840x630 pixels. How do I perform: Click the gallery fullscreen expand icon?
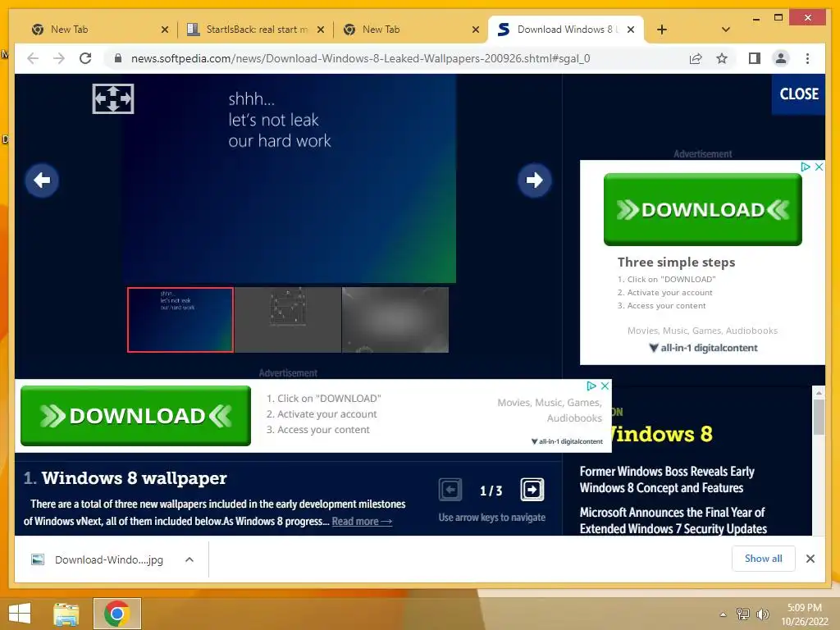click(x=113, y=98)
